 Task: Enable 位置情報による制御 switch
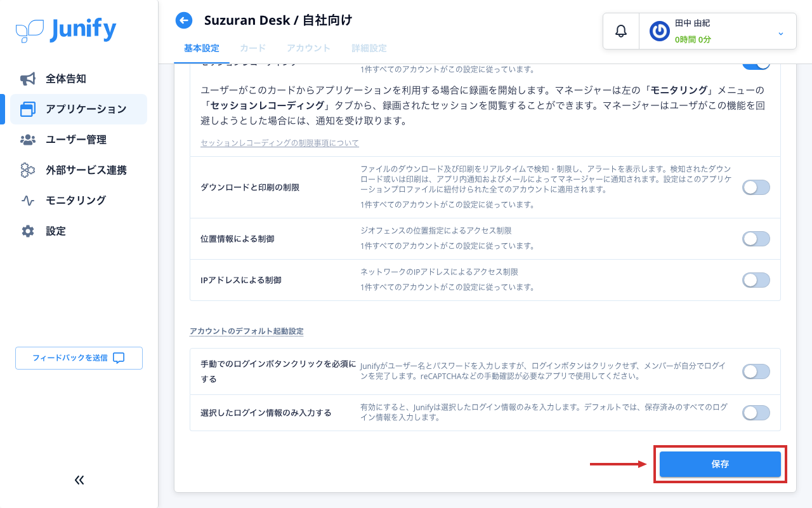click(756, 239)
